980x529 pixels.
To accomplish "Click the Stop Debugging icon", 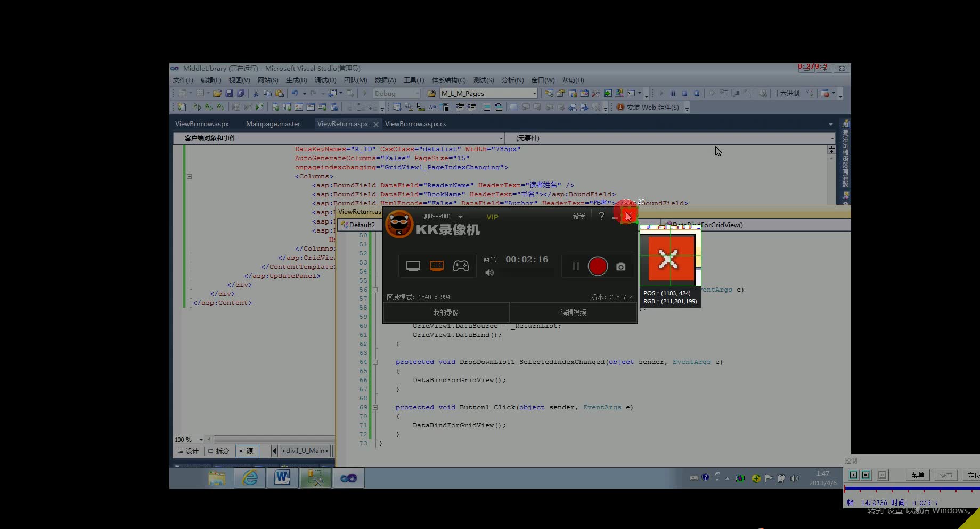I will (x=684, y=94).
